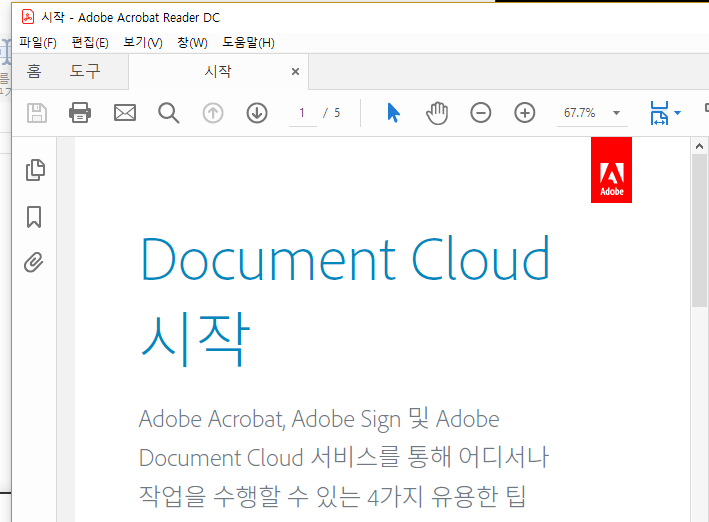
Task: Activate the Hand pan tool
Action: tap(437, 113)
